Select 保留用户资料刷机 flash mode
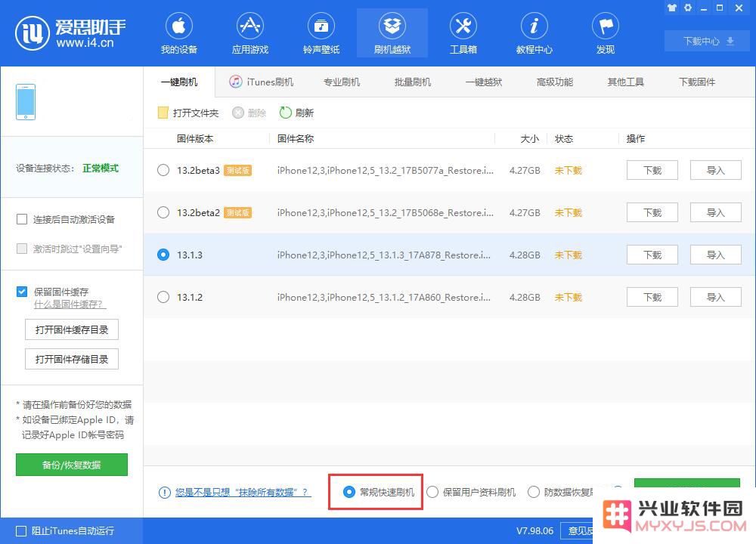This screenshot has width=756, height=544. click(432, 492)
